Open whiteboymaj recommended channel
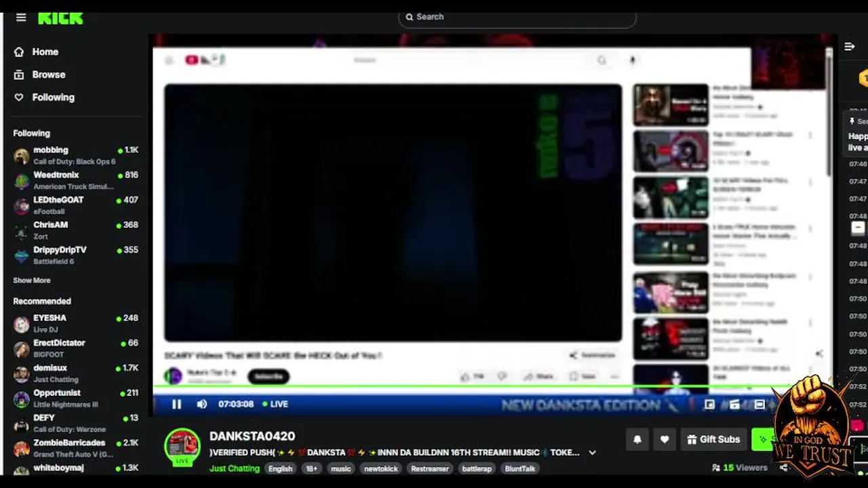 (76, 469)
